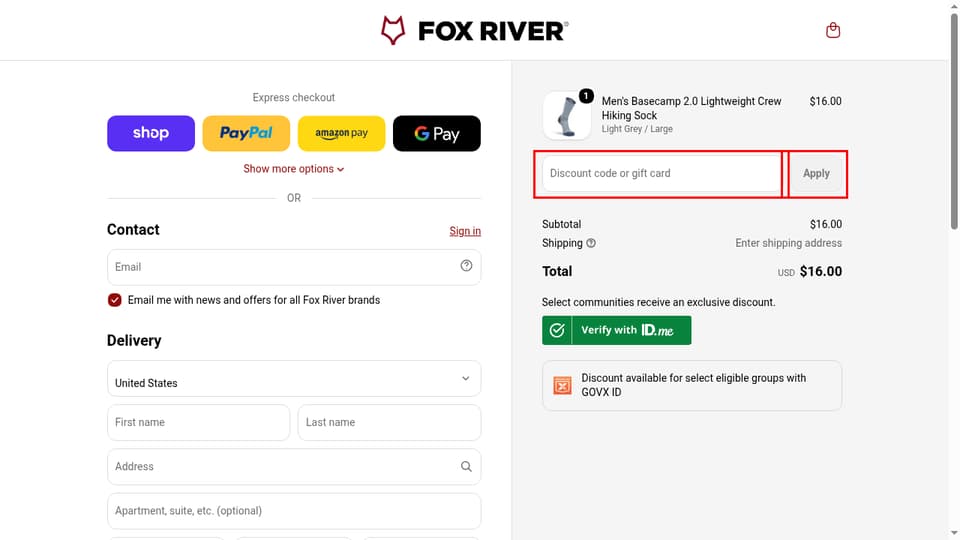This screenshot has width=960, height=540.
Task: Click Verify with ID.me button
Action: coord(617,330)
